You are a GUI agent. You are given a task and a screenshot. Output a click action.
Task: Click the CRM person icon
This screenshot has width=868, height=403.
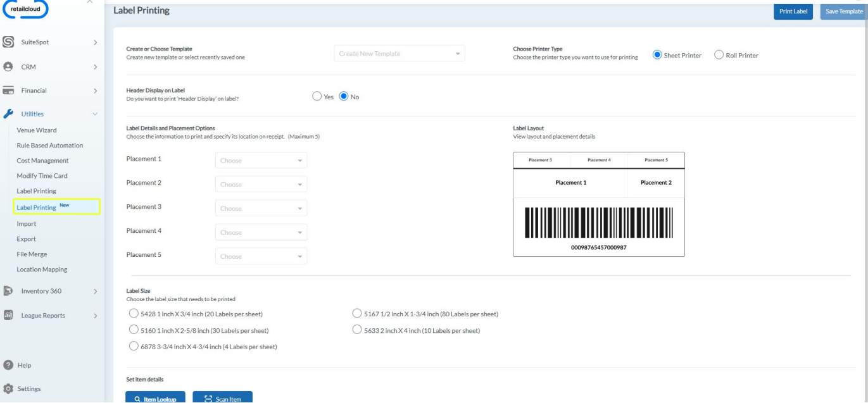pyautogui.click(x=8, y=66)
